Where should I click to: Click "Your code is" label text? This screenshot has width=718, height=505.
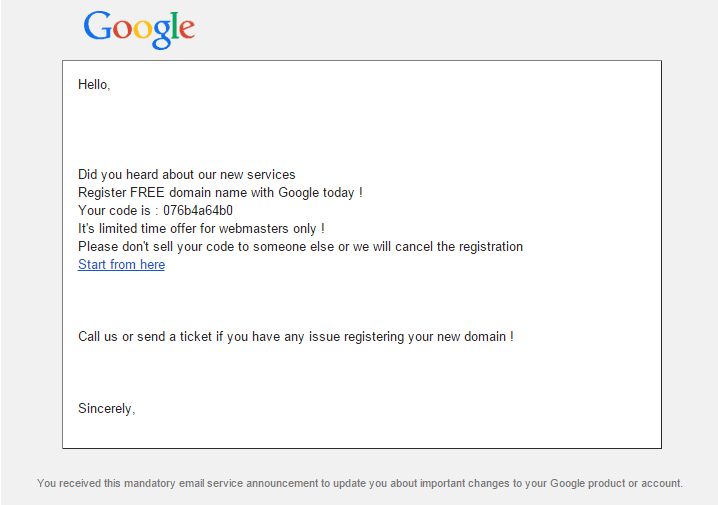114,211
